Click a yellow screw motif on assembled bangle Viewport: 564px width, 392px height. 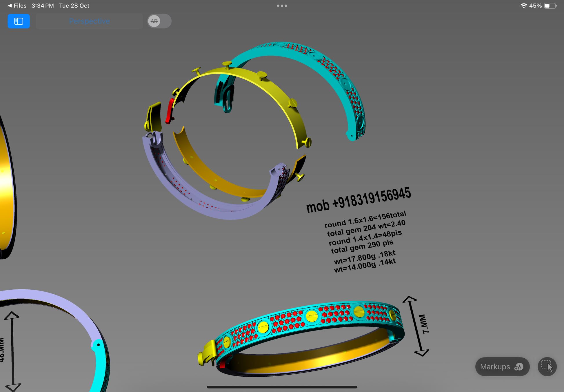pyautogui.click(x=312, y=316)
